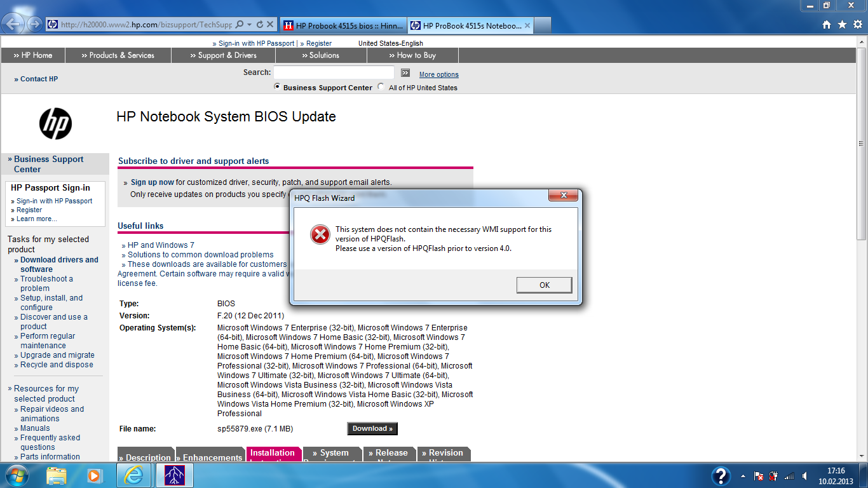Switch to HP Probook 4515s bios tab

(342, 25)
